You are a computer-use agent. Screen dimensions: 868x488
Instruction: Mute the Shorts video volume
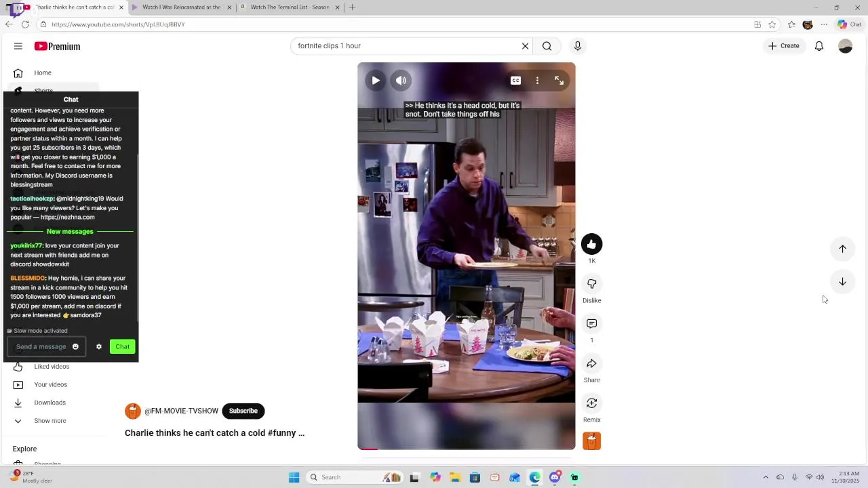click(401, 81)
